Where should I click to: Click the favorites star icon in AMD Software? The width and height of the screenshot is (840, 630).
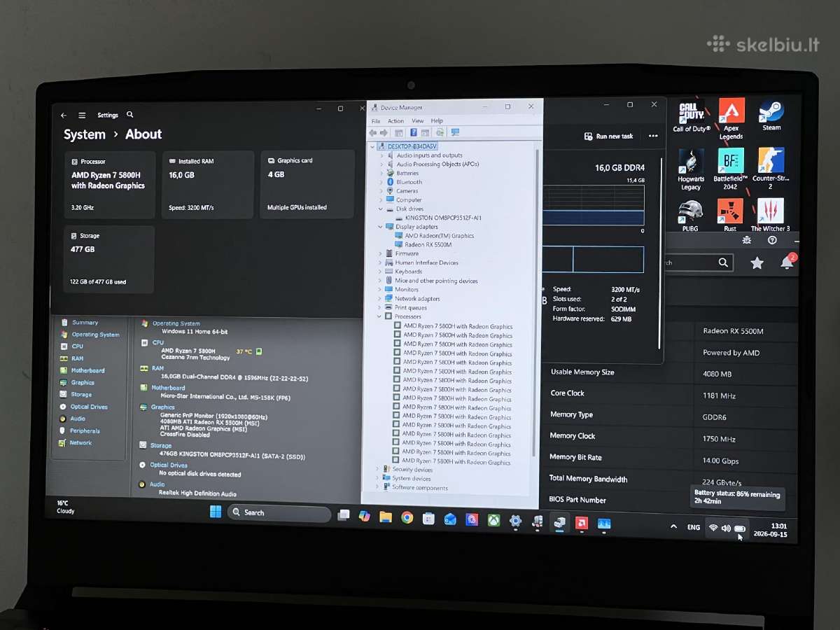click(x=757, y=263)
